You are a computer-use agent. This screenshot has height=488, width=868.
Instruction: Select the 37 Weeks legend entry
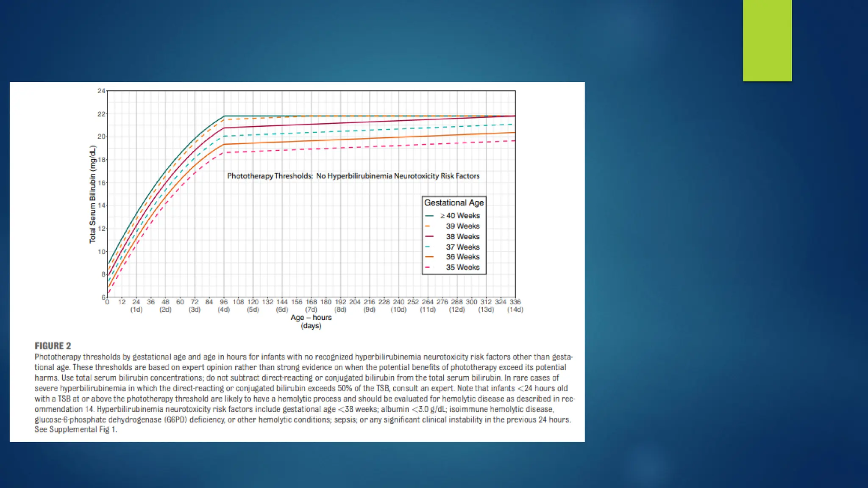(x=462, y=247)
